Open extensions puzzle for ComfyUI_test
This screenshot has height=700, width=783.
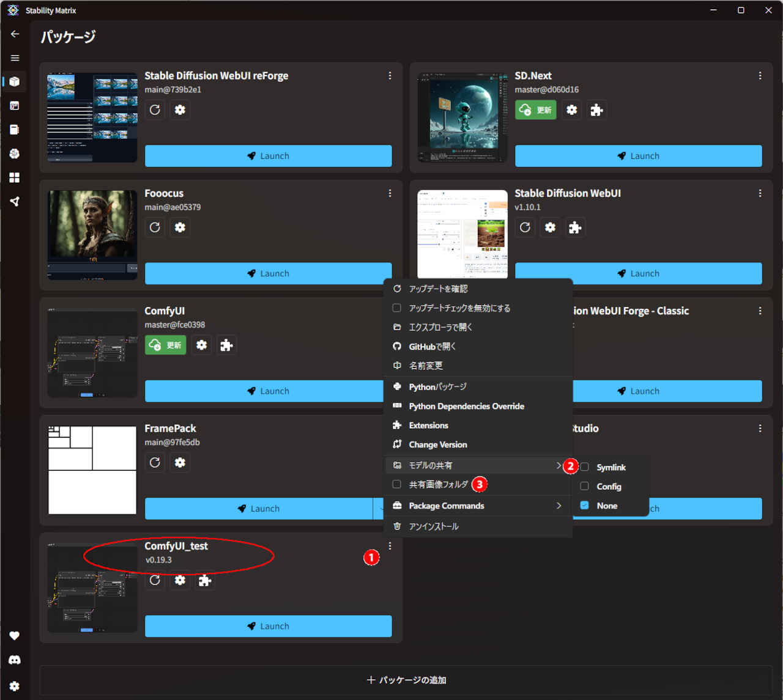pyautogui.click(x=205, y=580)
